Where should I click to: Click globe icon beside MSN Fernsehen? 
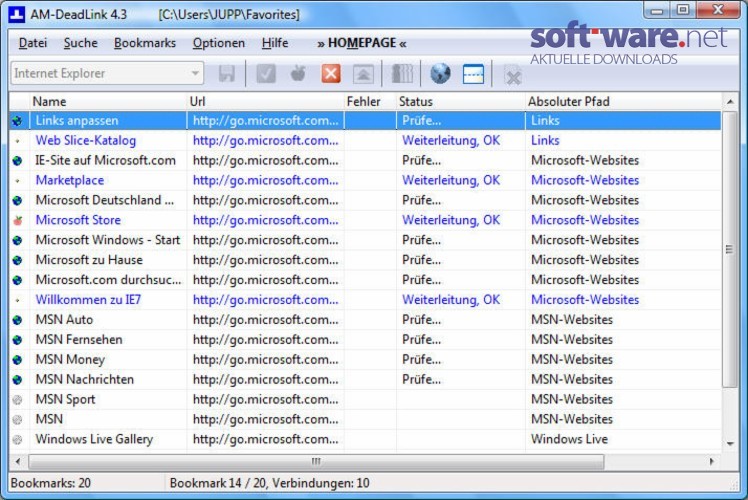pos(18,340)
